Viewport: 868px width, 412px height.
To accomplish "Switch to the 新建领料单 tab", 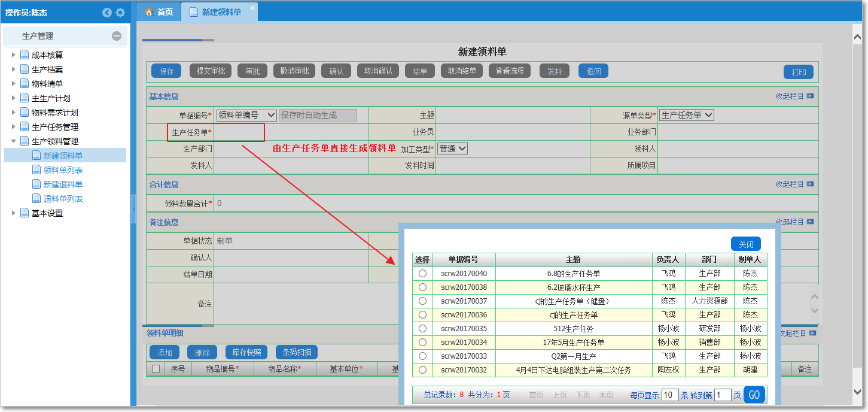I will tap(215, 11).
